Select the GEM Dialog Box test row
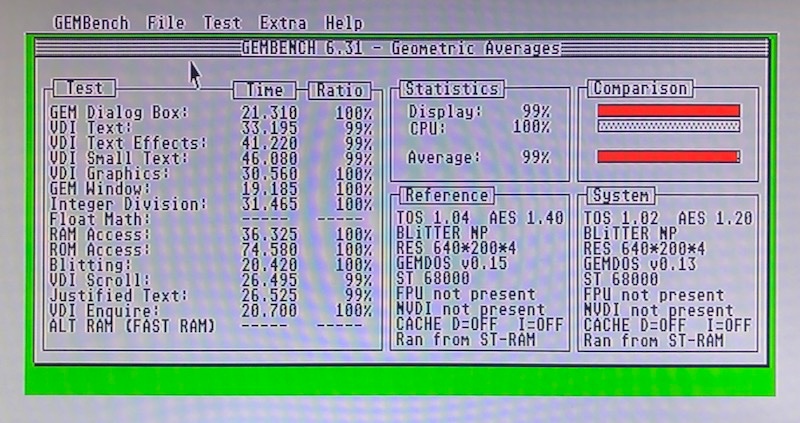 coord(211,113)
